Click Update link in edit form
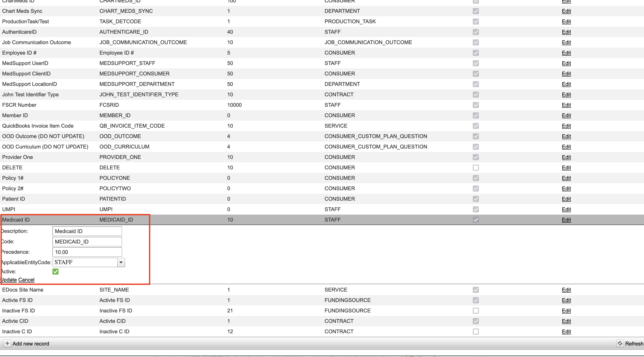The image size is (644, 357). [x=9, y=280]
